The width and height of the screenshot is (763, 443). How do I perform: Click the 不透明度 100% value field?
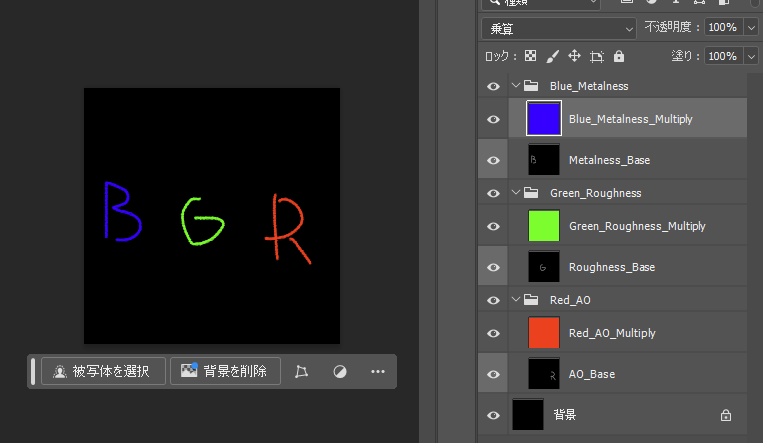coord(723,27)
